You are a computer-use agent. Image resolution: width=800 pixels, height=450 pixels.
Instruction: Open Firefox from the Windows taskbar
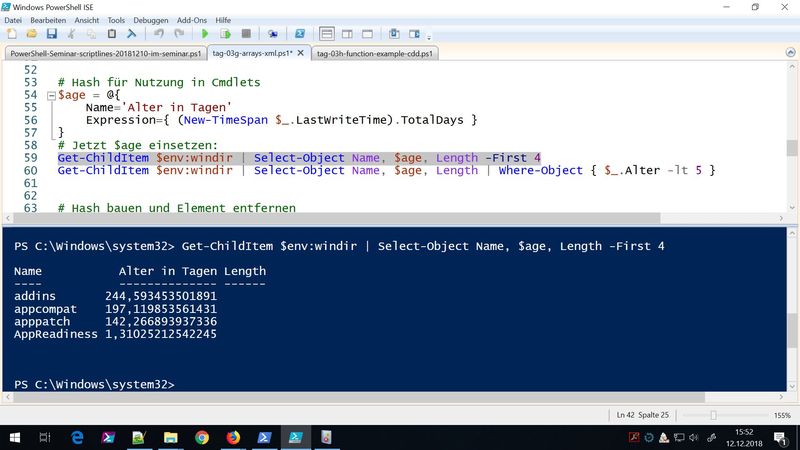point(233,437)
